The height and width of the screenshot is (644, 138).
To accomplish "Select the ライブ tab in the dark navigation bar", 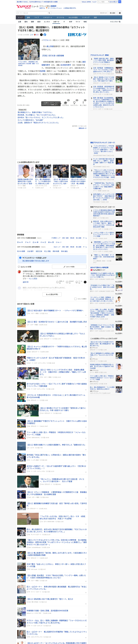I will pos(37,17).
